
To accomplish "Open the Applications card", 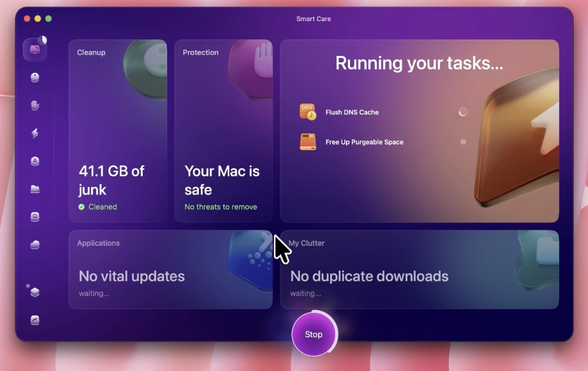I will [171, 270].
